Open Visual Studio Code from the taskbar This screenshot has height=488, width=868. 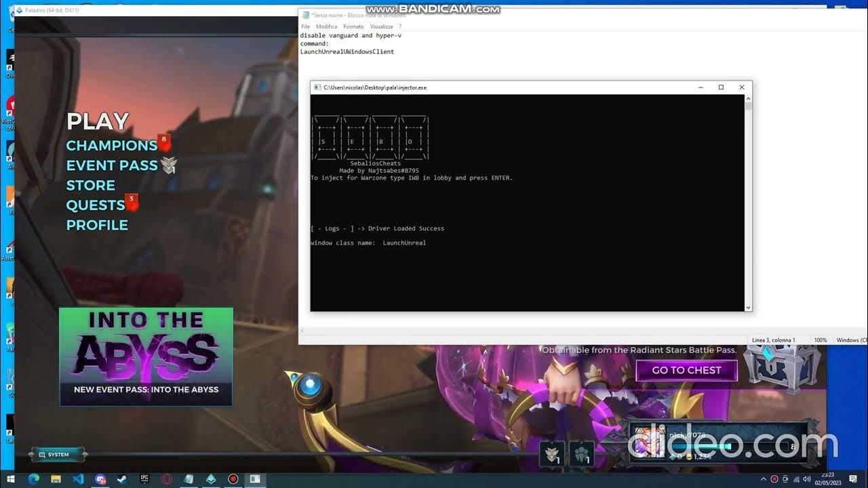(78, 479)
